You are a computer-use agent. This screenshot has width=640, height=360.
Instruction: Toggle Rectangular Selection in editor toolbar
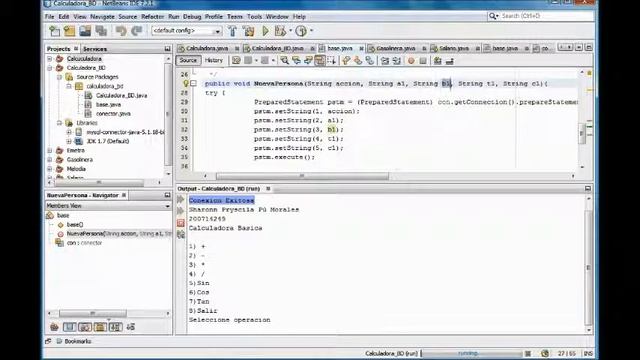pyautogui.click(x=331, y=61)
